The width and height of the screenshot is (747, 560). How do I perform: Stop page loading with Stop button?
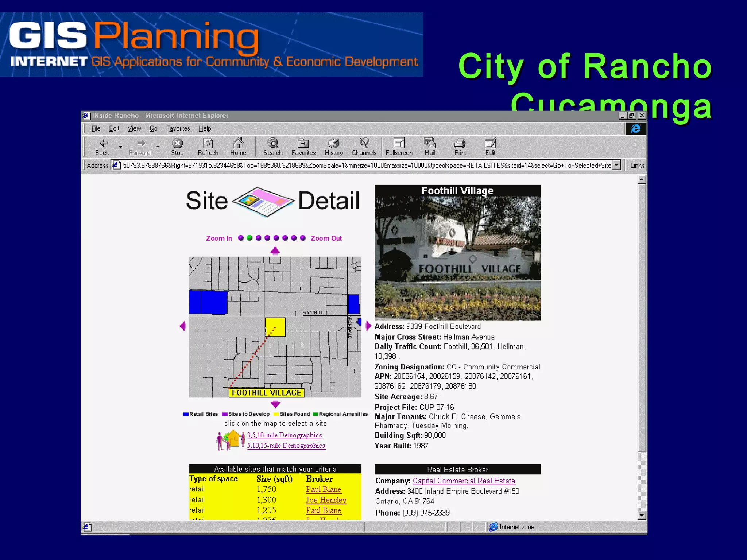[x=177, y=147]
